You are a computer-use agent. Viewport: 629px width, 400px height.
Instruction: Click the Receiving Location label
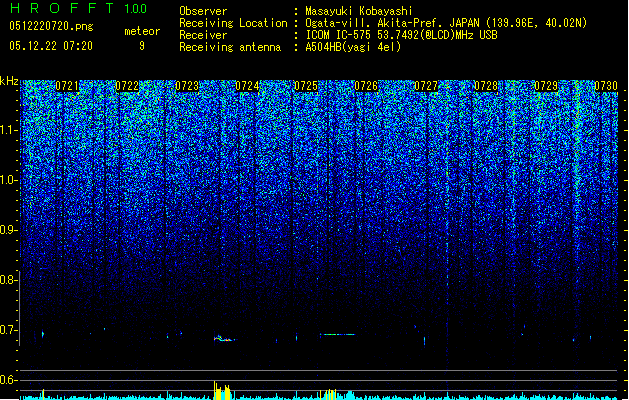point(233,23)
